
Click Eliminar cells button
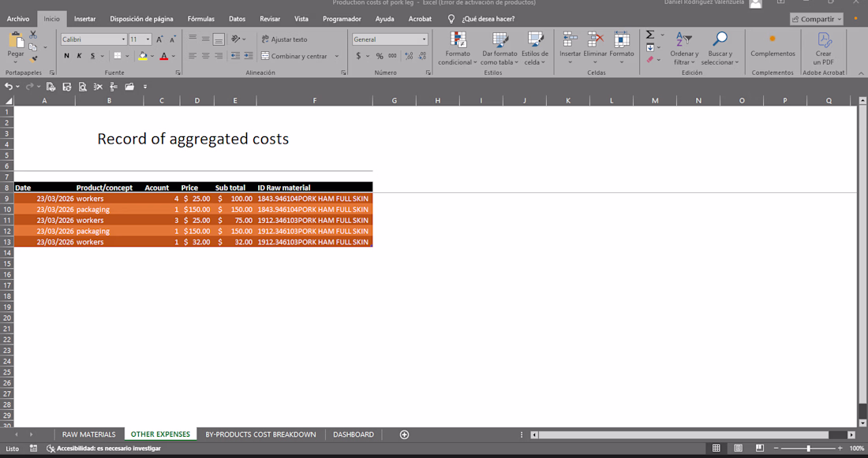(x=595, y=47)
